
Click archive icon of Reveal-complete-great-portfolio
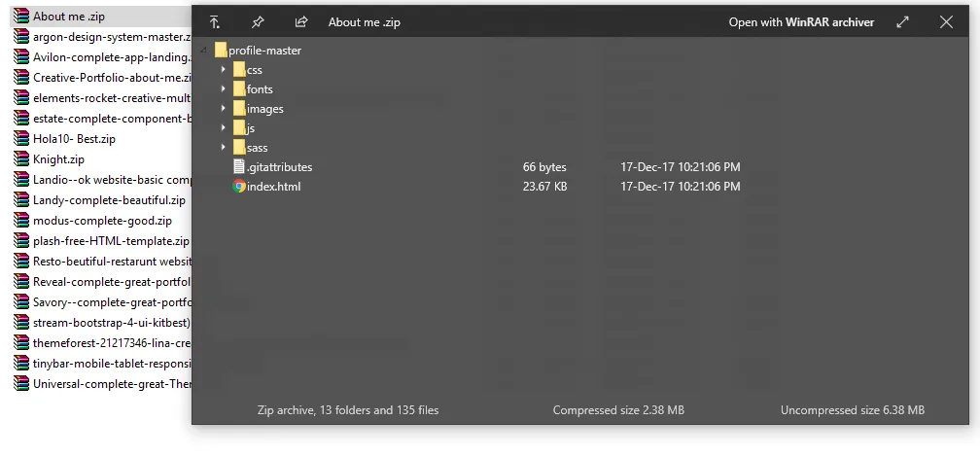coord(21,281)
